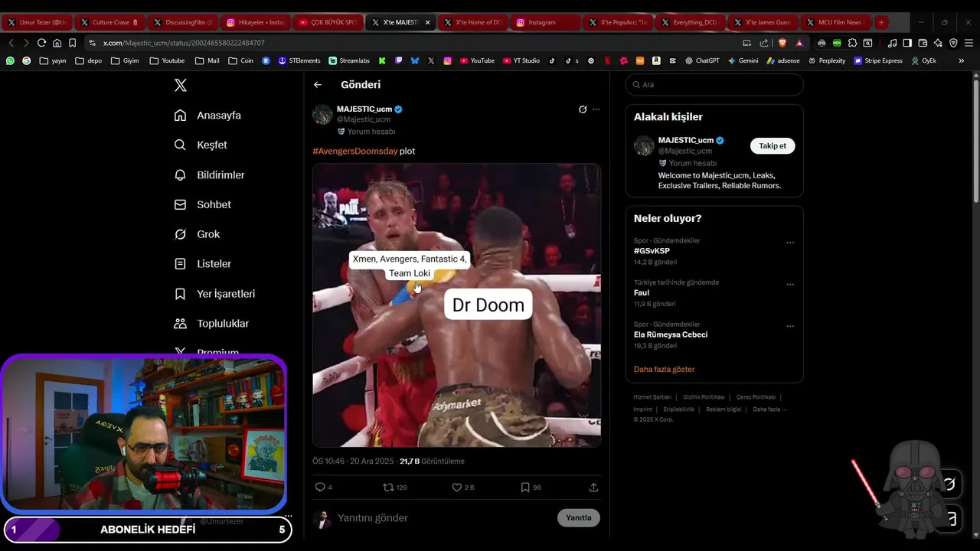Viewport: 980px width, 551px height.
Task: Open the Faul trending topic
Action: coord(642,293)
